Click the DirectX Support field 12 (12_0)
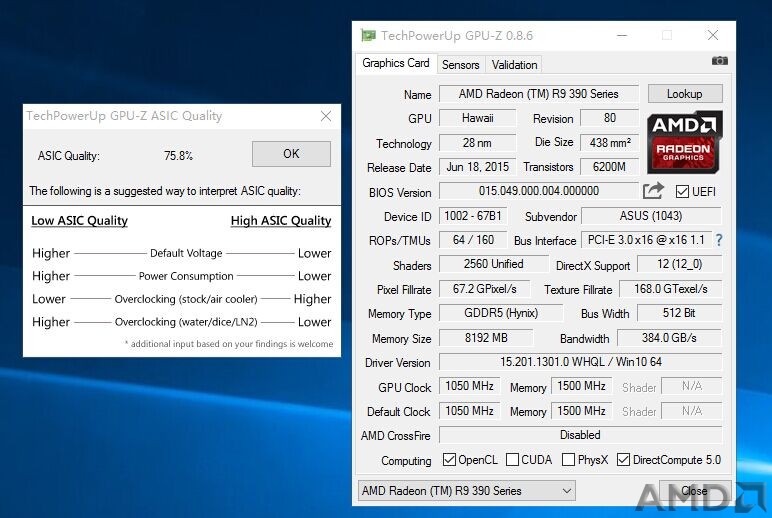Viewport: 772px width, 518px height. tap(679, 264)
